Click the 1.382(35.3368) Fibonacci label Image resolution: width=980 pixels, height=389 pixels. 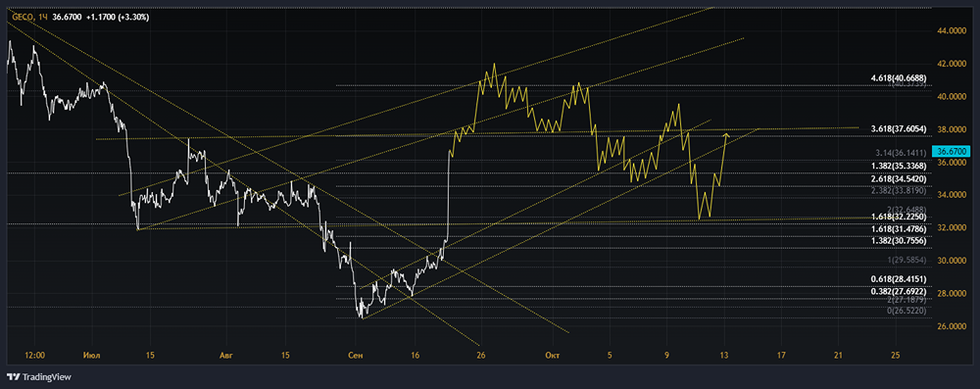pyautogui.click(x=898, y=166)
